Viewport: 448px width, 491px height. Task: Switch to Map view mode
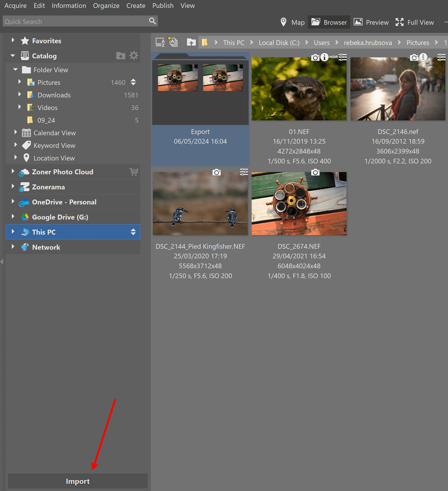point(293,22)
